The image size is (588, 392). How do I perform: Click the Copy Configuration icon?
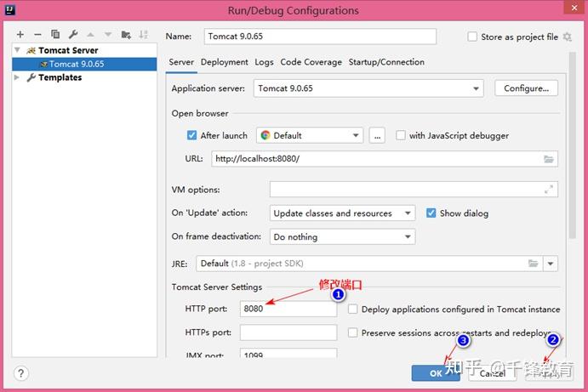(x=55, y=34)
